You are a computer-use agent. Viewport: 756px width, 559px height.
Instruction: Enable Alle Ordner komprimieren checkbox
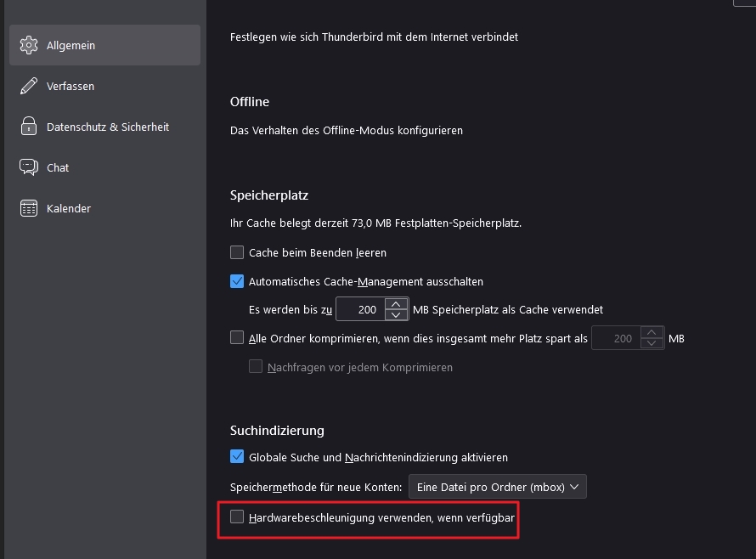click(x=237, y=338)
